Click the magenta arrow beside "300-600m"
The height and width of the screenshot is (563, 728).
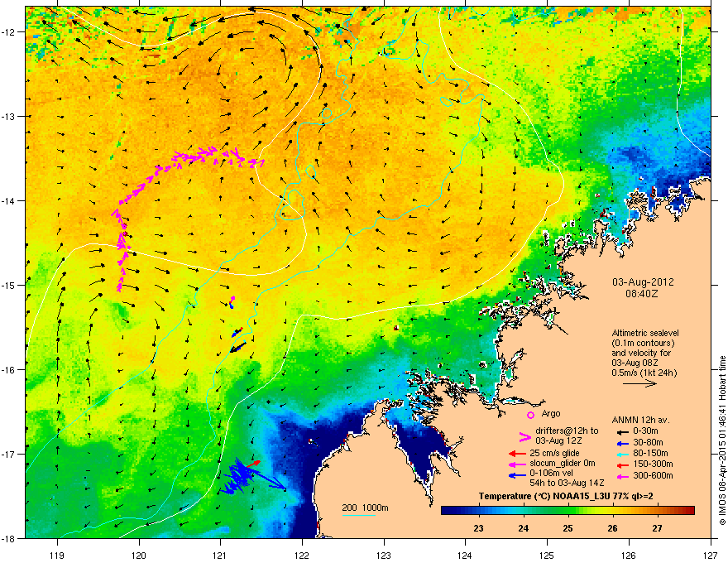point(621,477)
